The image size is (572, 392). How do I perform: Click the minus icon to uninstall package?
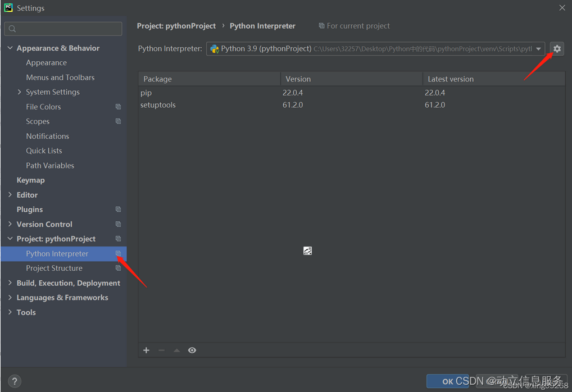(x=162, y=350)
